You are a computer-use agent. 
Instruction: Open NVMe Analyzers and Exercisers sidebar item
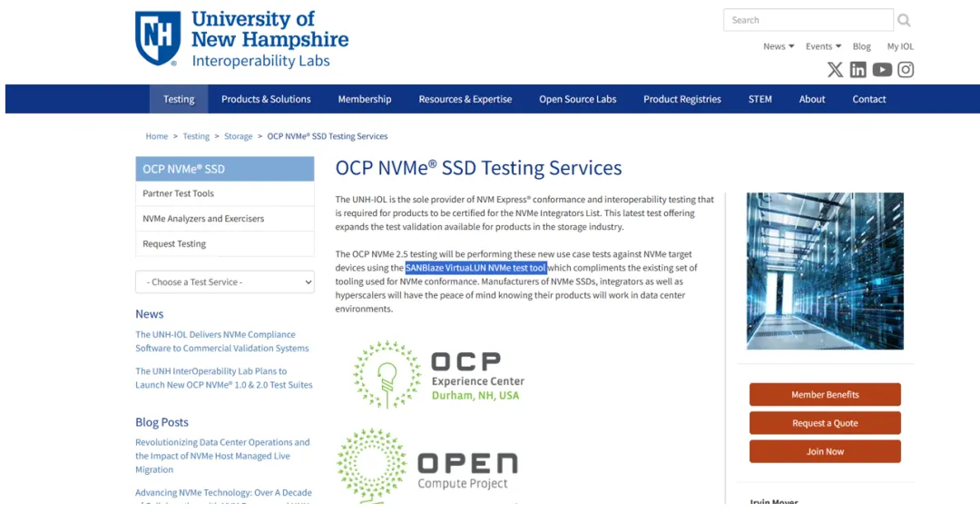(x=225, y=218)
